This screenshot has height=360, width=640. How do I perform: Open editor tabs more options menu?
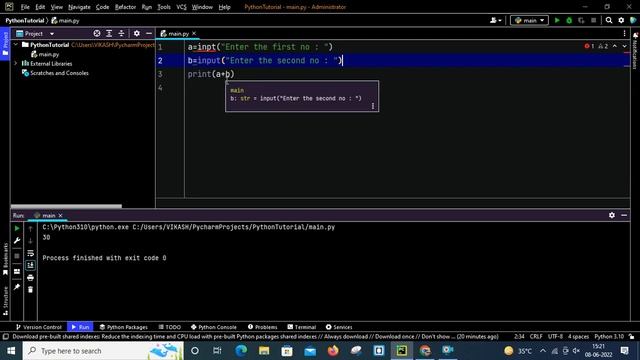tap(624, 33)
